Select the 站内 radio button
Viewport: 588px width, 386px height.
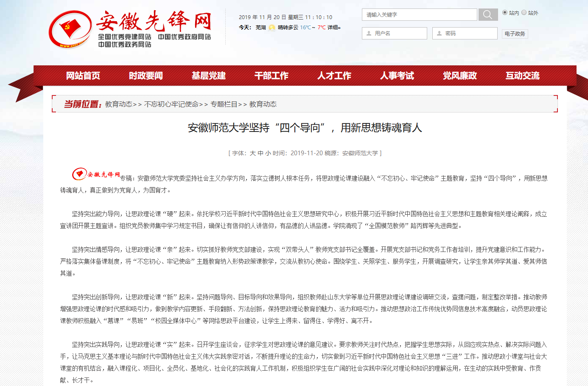(x=505, y=12)
